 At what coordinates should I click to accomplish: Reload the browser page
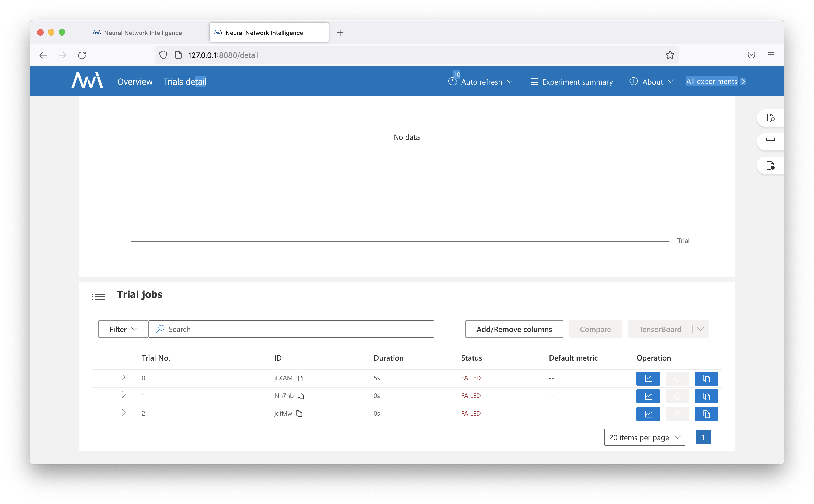tap(82, 55)
